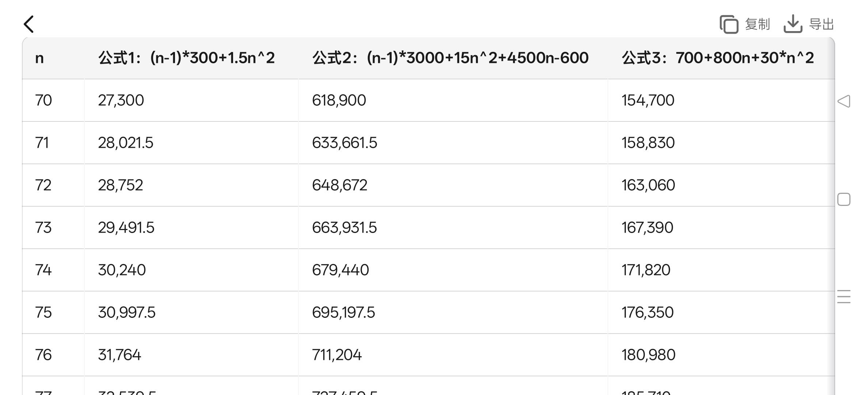Select cell containing 180,980
This screenshot has height=395, width=868.
648,355
